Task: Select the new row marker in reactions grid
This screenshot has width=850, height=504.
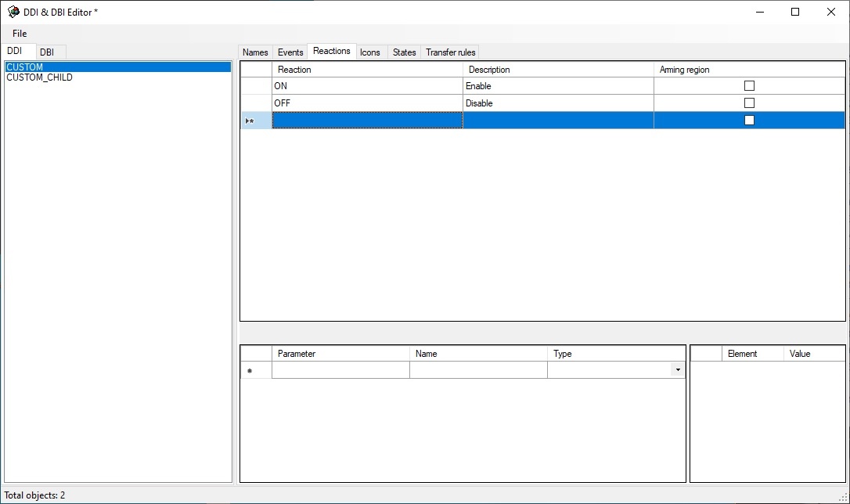Action: click(x=255, y=121)
